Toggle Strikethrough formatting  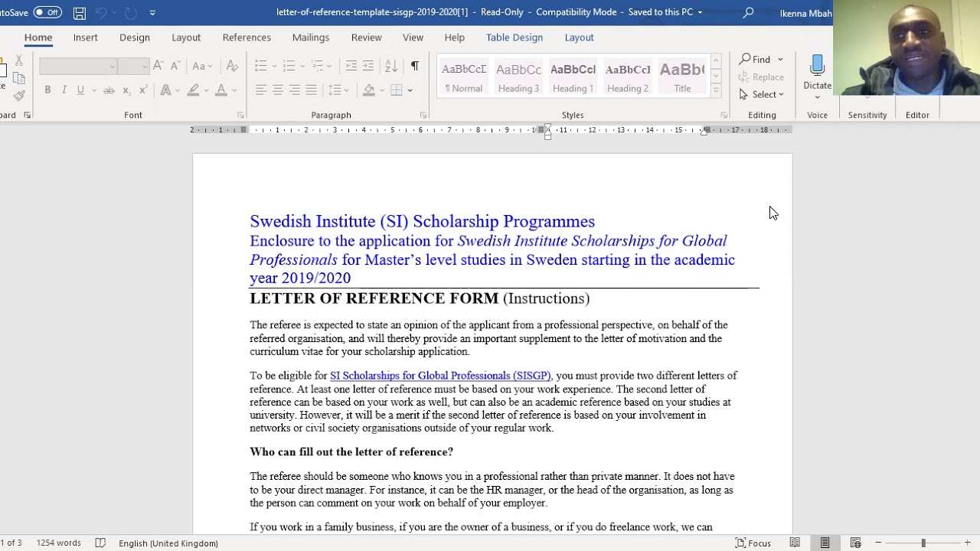(109, 90)
